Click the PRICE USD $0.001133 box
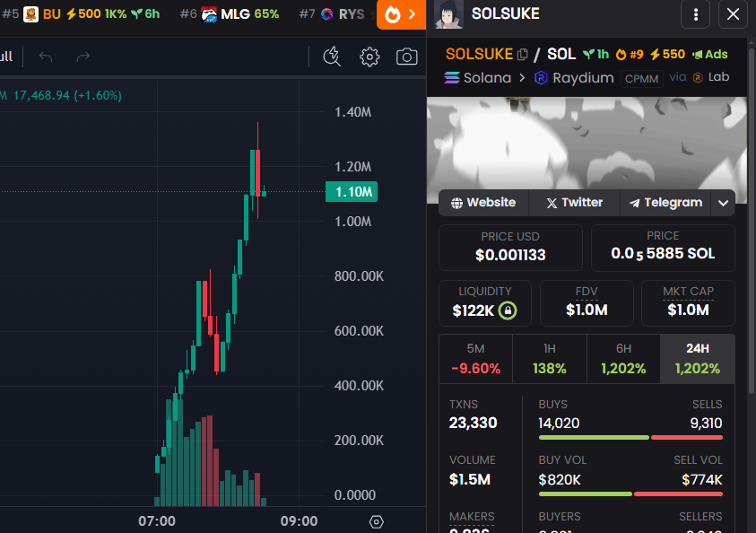756x533 pixels. (x=510, y=248)
